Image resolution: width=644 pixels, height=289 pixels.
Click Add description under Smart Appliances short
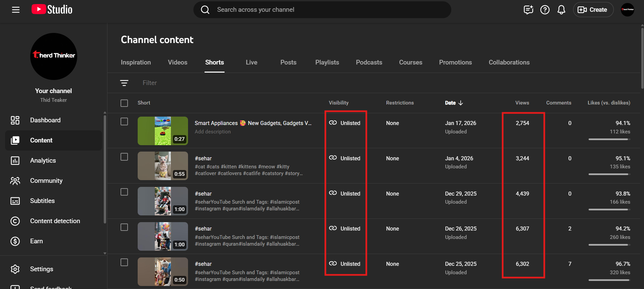pos(213,132)
